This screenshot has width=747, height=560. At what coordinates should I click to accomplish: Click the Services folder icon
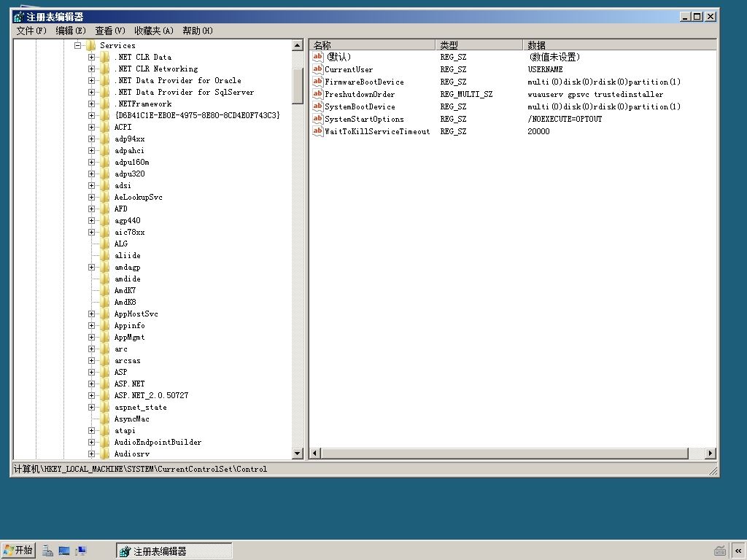click(91, 46)
